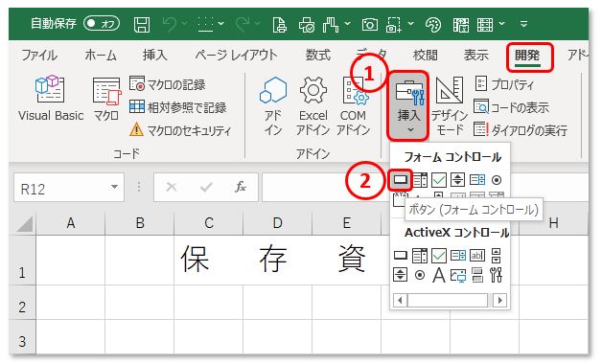Select the form control combo box icon
This screenshot has width=602, height=364.
tap(420, 179)
